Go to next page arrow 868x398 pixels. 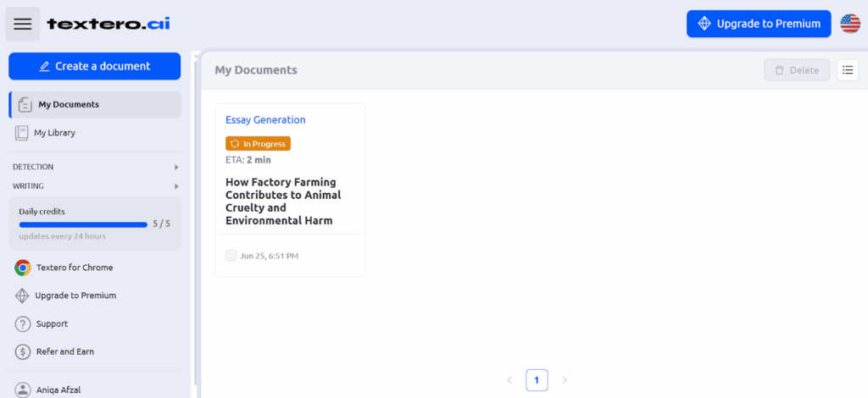tap(565, 380)
